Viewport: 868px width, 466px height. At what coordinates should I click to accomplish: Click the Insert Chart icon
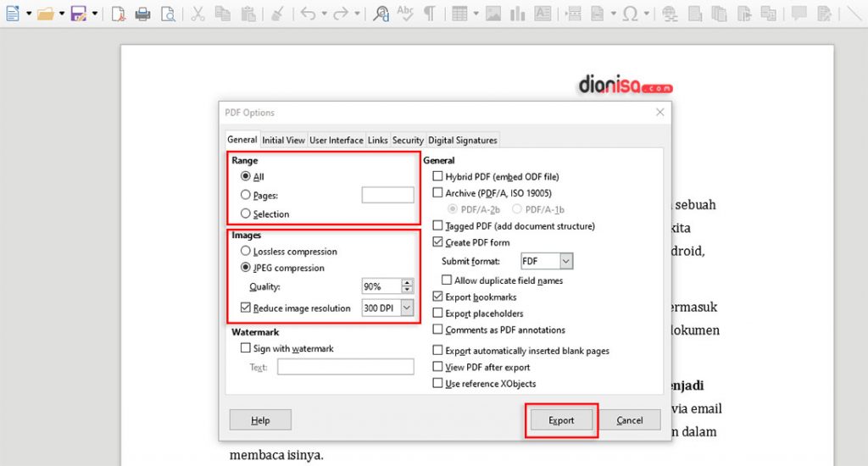coord(517,13)
